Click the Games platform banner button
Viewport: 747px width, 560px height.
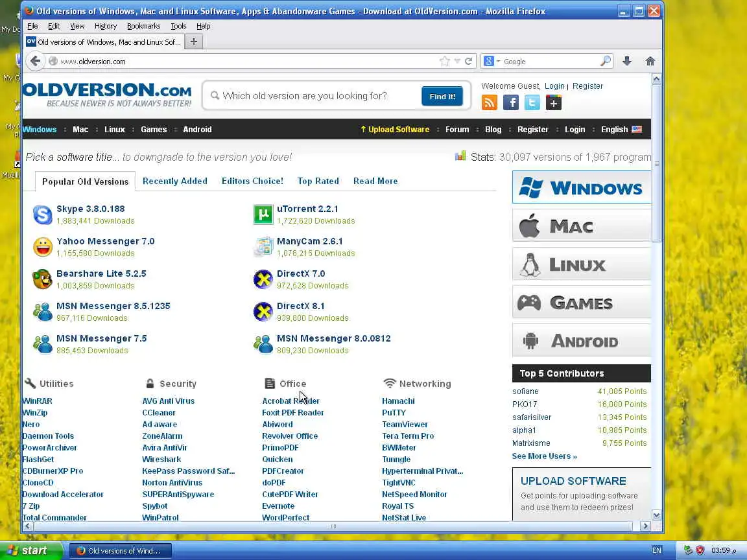click(x=581, y=301)
